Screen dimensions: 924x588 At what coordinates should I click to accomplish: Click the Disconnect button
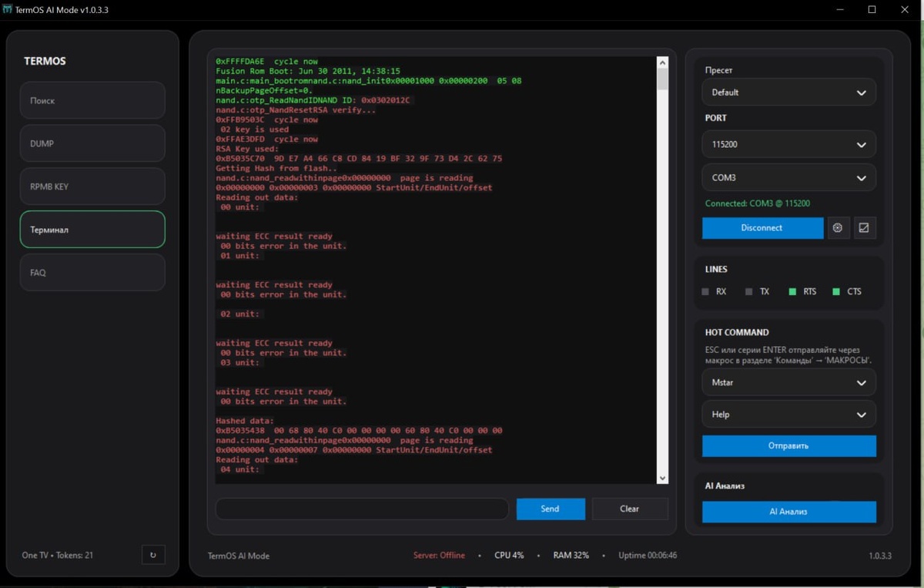pos(762,228)
